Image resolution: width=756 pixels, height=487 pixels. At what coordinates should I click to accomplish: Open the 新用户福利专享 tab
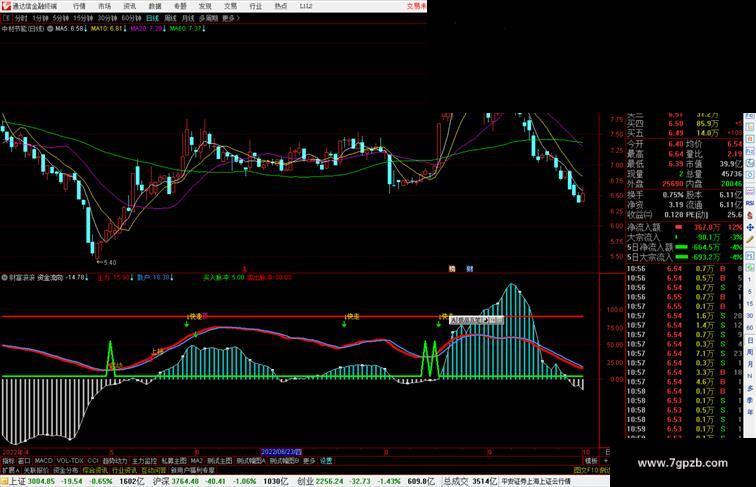pos(192,470)
